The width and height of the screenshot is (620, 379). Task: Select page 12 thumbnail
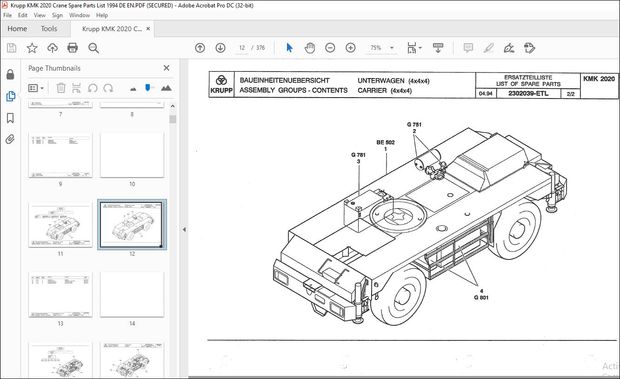point(132,224)
